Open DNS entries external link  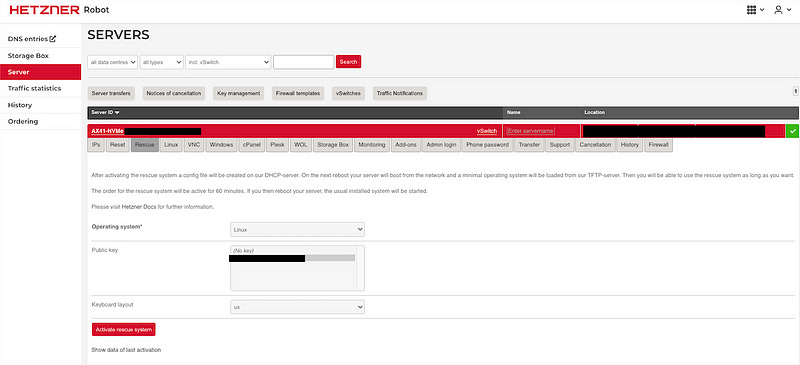tap(32, 39)
